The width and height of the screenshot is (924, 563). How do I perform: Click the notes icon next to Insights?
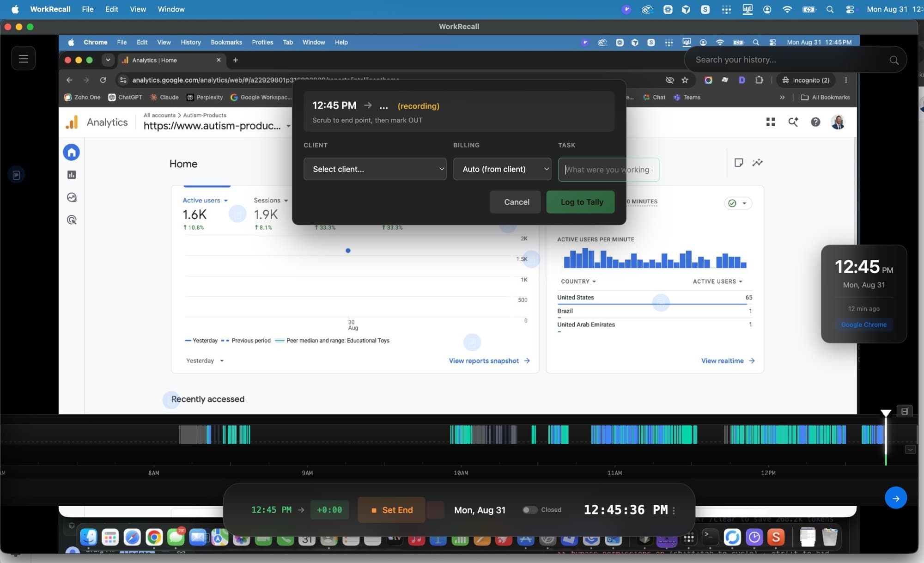(738, 163)
